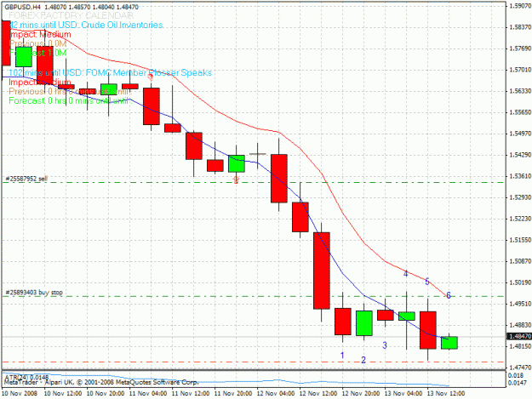Click the 1.52230 price axis label
The width and height of the screenshot is (532, 399).
(520, 219)
